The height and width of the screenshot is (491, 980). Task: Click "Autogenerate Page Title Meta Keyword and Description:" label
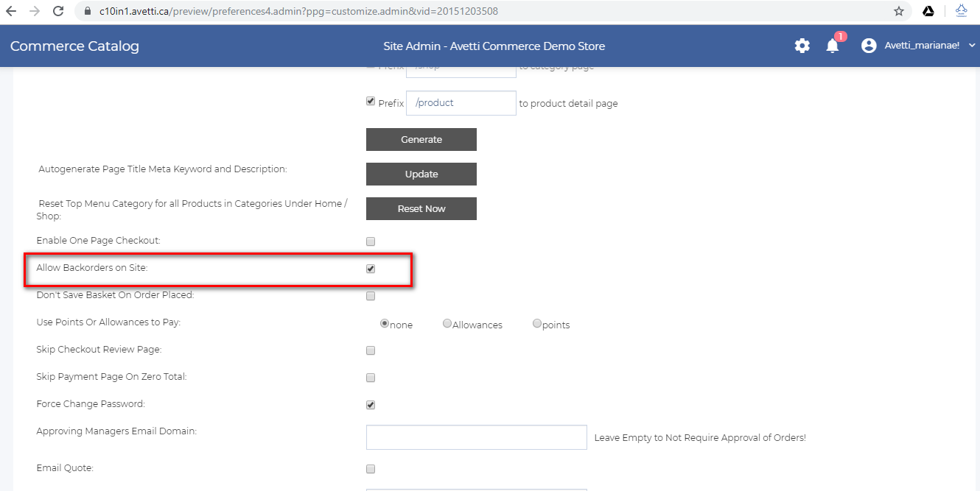click(x=163, y=169)
